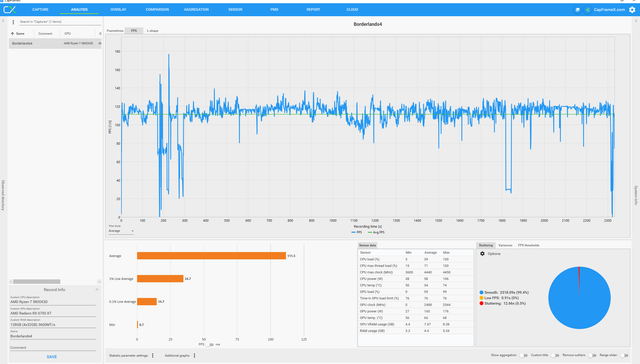Click the CPU column header
The image size is (640, 364).
tap(67, 33)
